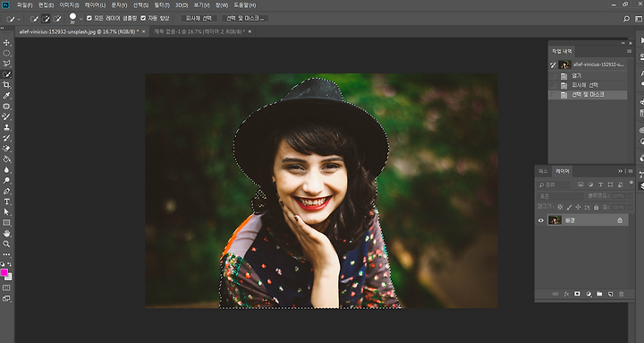Select the 피사체 선택 history state
The height and width of the screenshot is (343, 644).
coord(589,85)
